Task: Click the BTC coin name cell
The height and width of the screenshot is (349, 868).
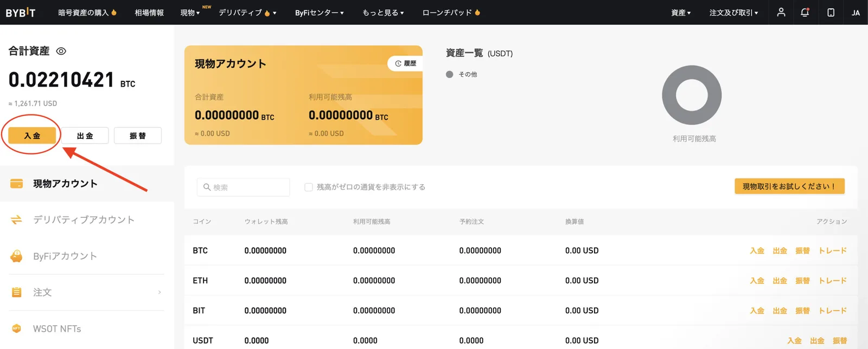Action: (x=200, y=250)
